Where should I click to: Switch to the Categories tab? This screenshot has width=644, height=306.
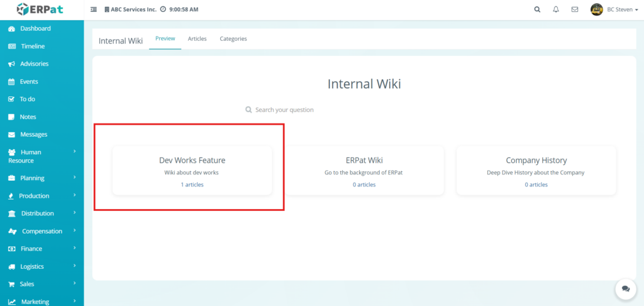pyautogui.click(x=233, y=39)
